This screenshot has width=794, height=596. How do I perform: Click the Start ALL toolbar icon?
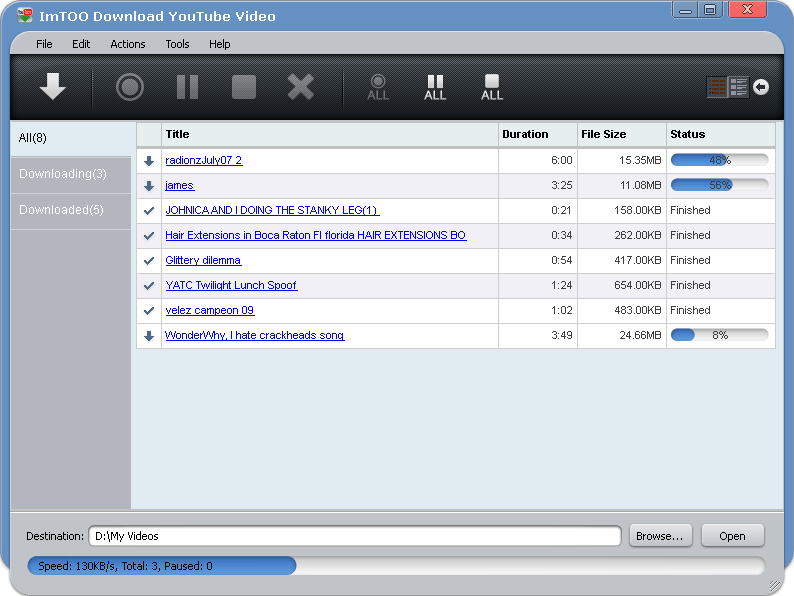coord(378,88)
